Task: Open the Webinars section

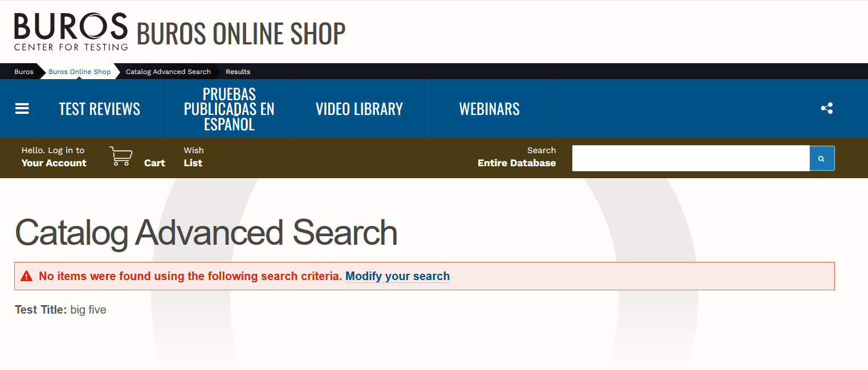Action: tap(489, 109)
